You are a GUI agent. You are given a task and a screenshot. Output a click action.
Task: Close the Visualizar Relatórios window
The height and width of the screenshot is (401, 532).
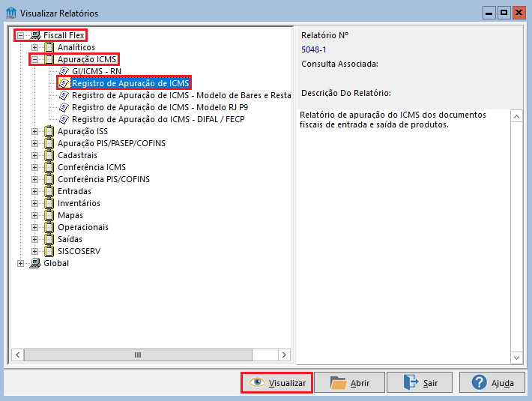(519, 13)
